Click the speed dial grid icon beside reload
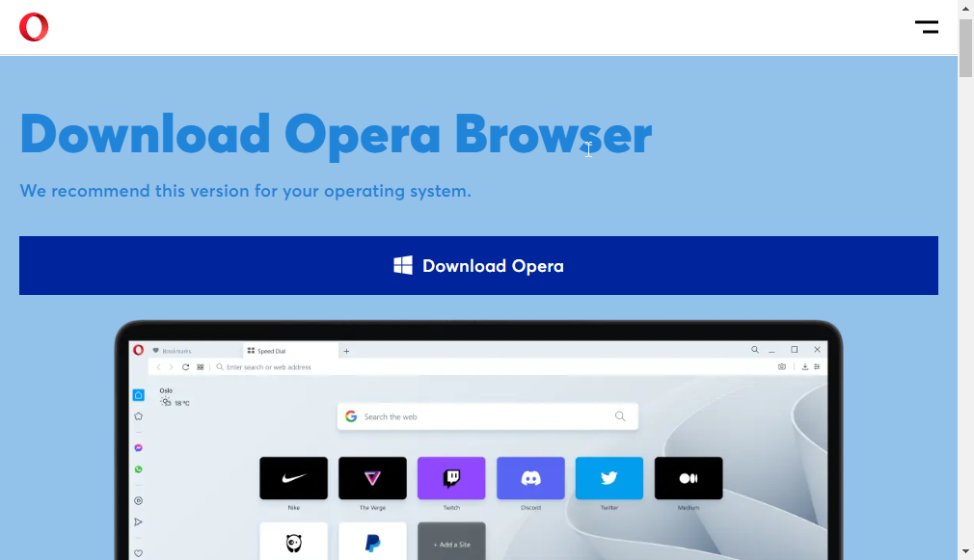 pyautogui.click(x=200, y=367)
